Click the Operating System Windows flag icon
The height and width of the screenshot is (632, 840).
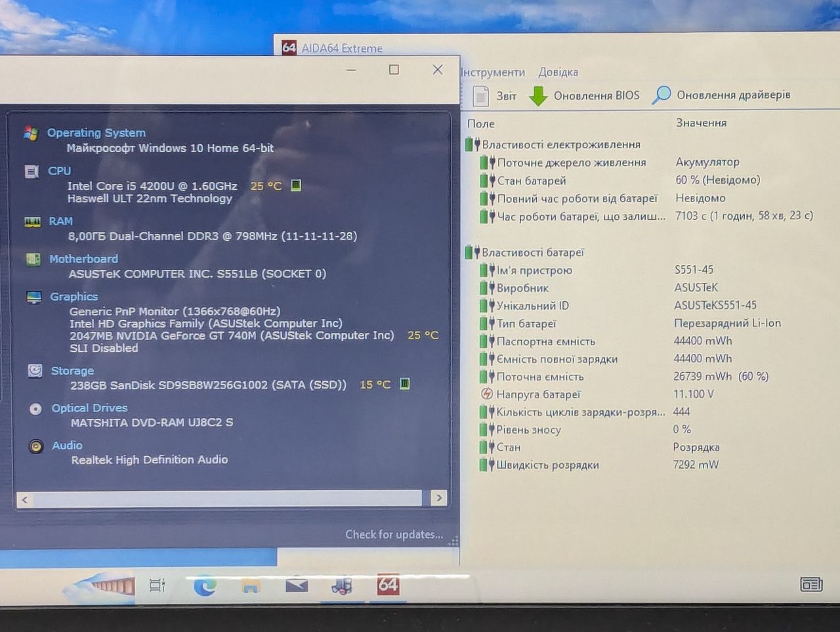pyautogui.click(x=31, y=133)
